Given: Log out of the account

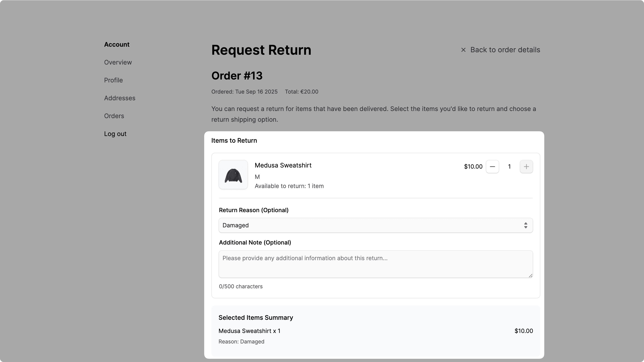Looking at the screenshot, I should point(115,134).
